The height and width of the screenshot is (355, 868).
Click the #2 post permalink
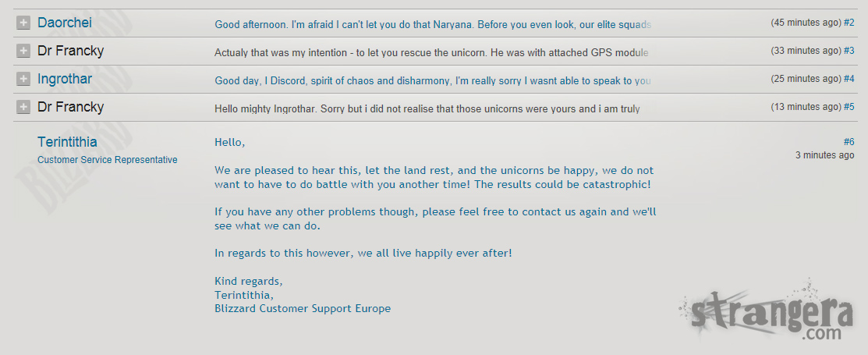coord(849,23)
